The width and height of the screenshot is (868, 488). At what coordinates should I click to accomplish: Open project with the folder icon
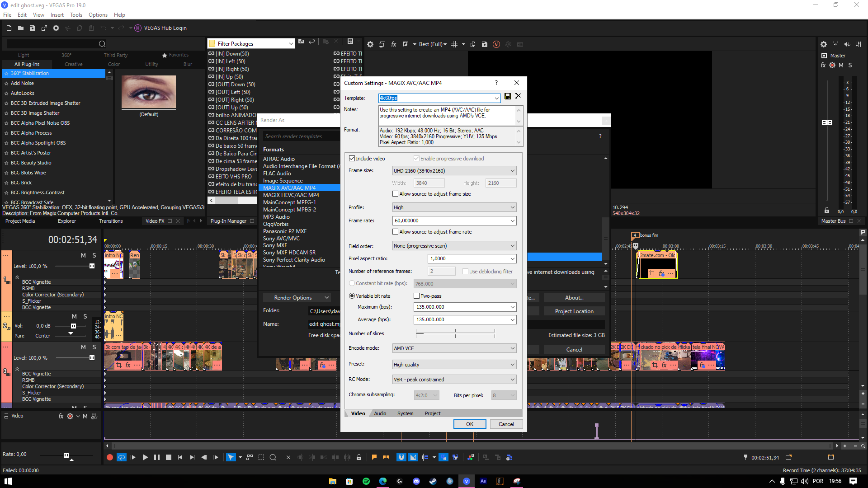click(x=20, y=28)
